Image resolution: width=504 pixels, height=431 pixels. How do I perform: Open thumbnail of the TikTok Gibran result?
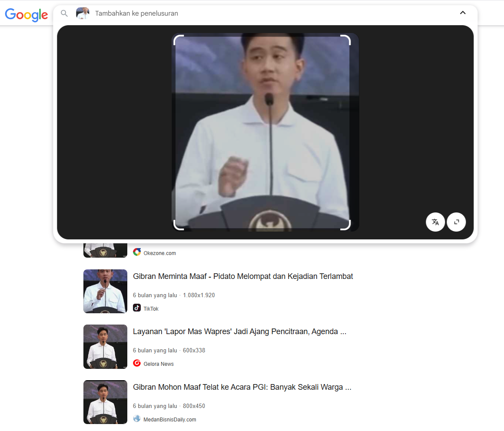(106, 291)
